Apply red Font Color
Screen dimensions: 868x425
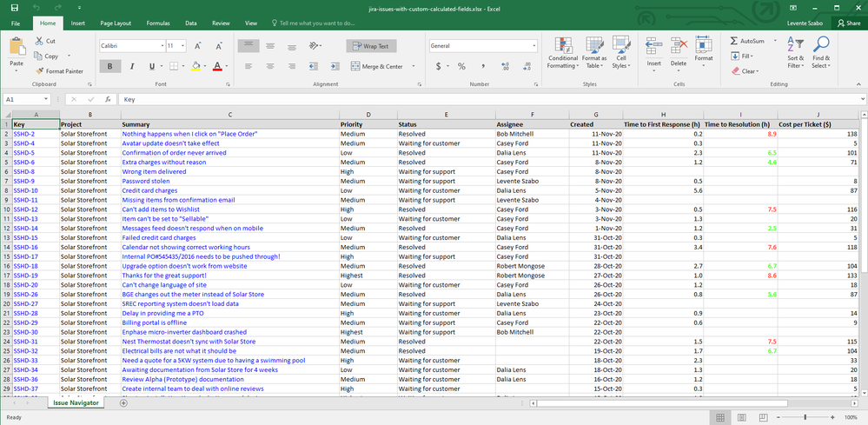click(x=217, y=66)
